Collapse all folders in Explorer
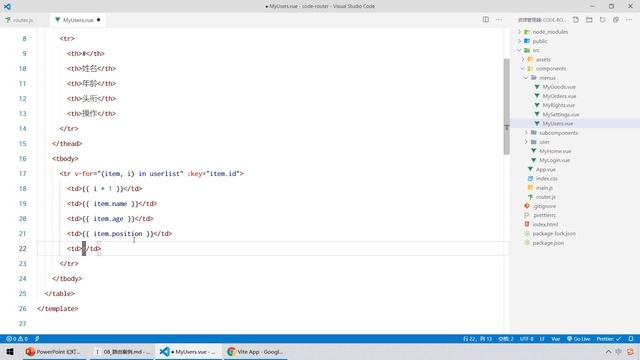 [616, 20]
